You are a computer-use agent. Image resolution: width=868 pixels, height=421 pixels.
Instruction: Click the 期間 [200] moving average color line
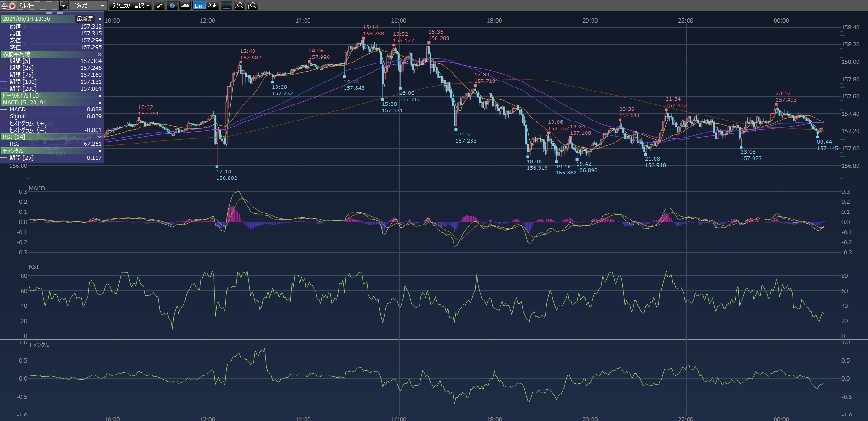(x=5, y=89)
